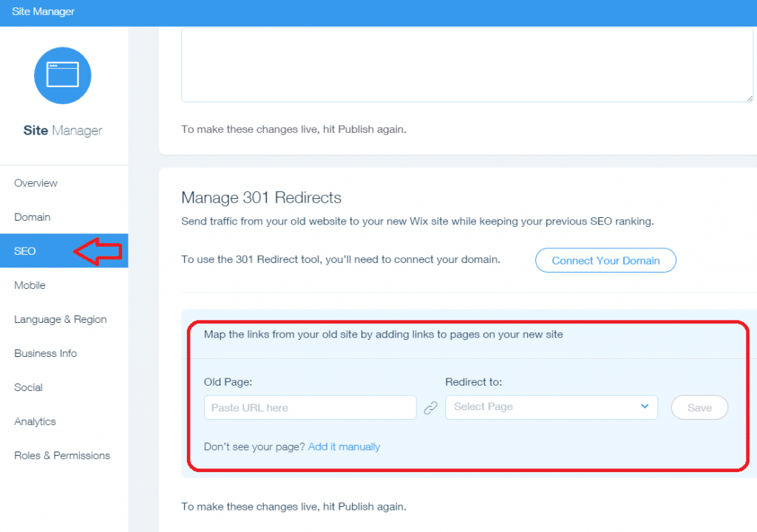Image resolution: width=757 pixels, height=532 pixels.
Task: Open the Analytics section
Action: [35, 421]
